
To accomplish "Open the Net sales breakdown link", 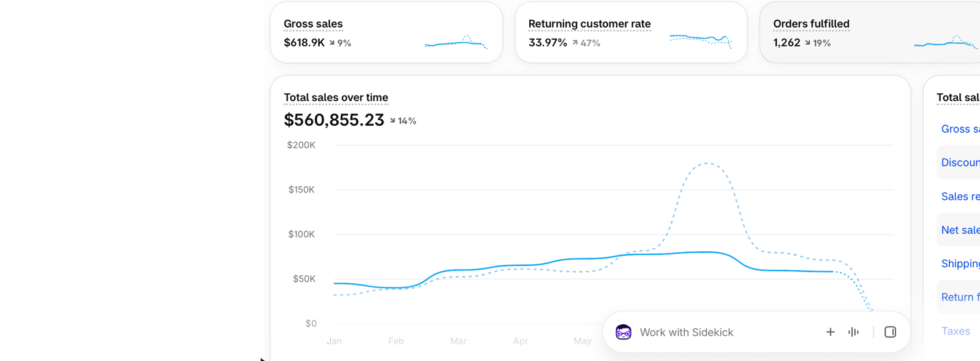I will 960,230.
